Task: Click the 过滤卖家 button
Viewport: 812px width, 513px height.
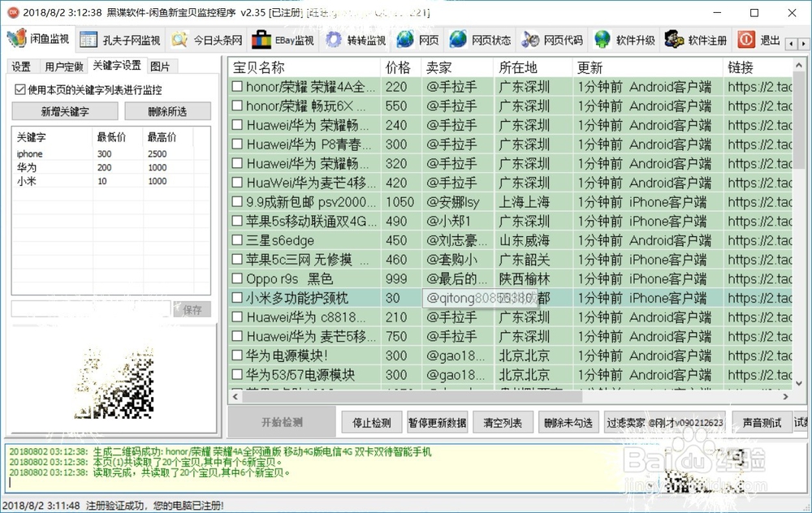Action: 665,422
